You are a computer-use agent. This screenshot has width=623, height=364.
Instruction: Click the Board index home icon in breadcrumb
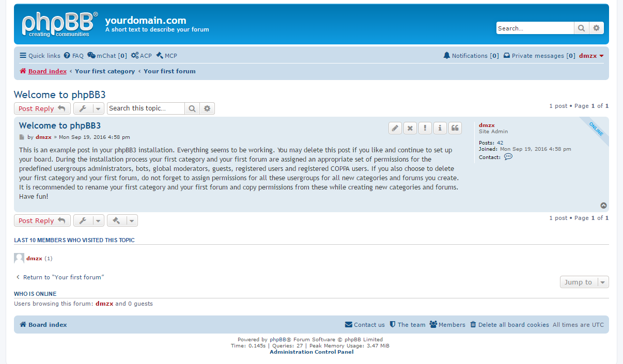coord(23,71)
